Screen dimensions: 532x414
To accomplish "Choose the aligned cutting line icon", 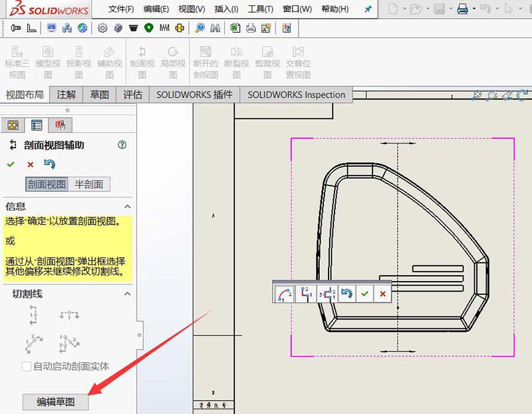I will pyautogui.click(x=69, y=344).
